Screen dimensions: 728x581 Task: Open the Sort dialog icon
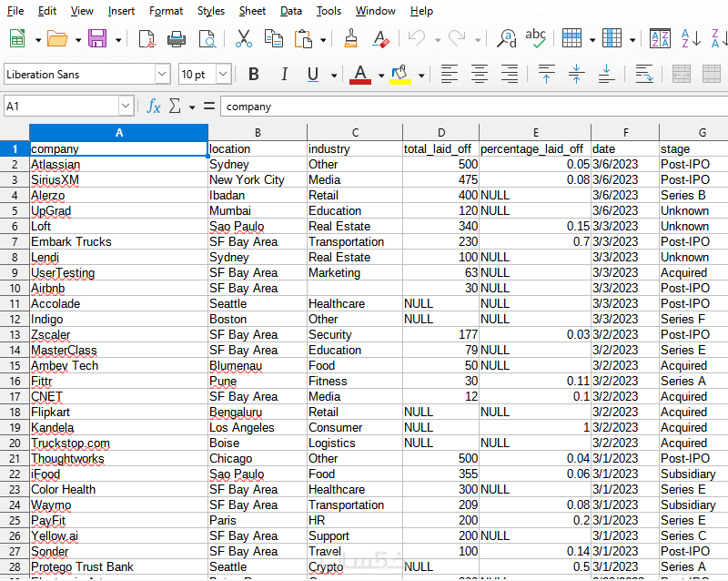pyautogui.click(x=660, y=39)
